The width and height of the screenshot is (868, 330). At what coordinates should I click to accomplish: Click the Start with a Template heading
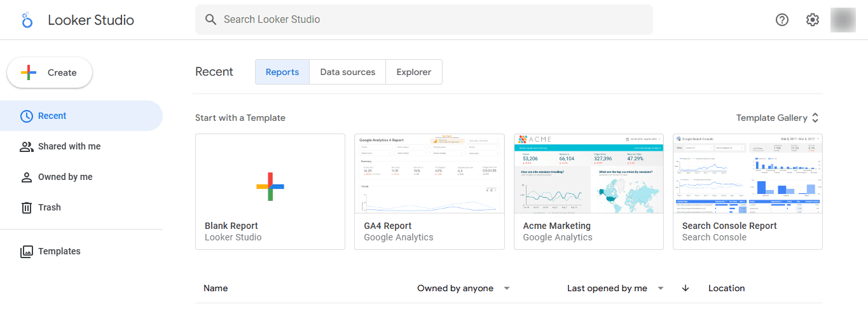click(240, 118)
